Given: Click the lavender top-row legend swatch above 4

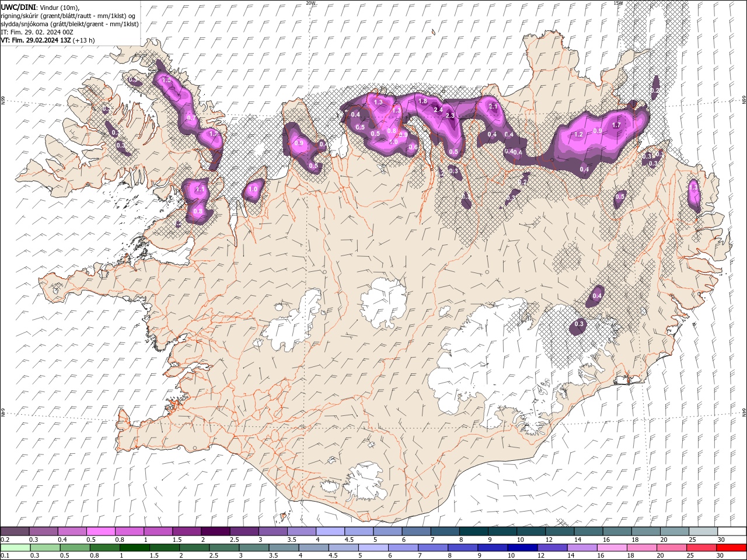Looking at the screenshot, I should click(x=330, y=531).
